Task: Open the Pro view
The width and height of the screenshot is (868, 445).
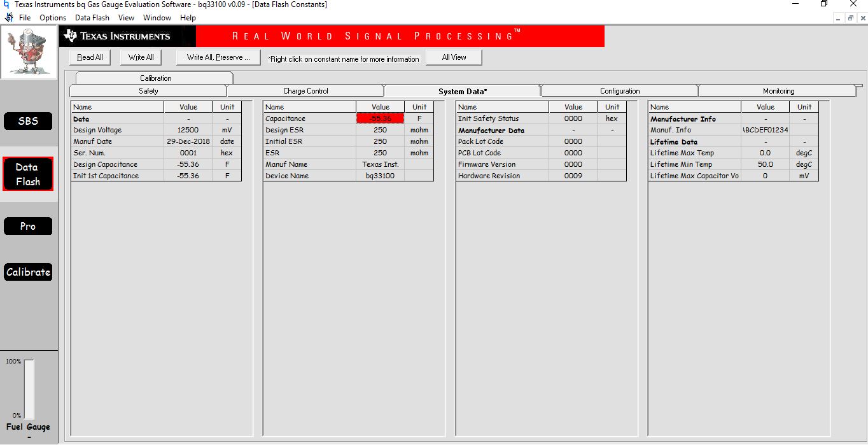Action: coord(28,226)
